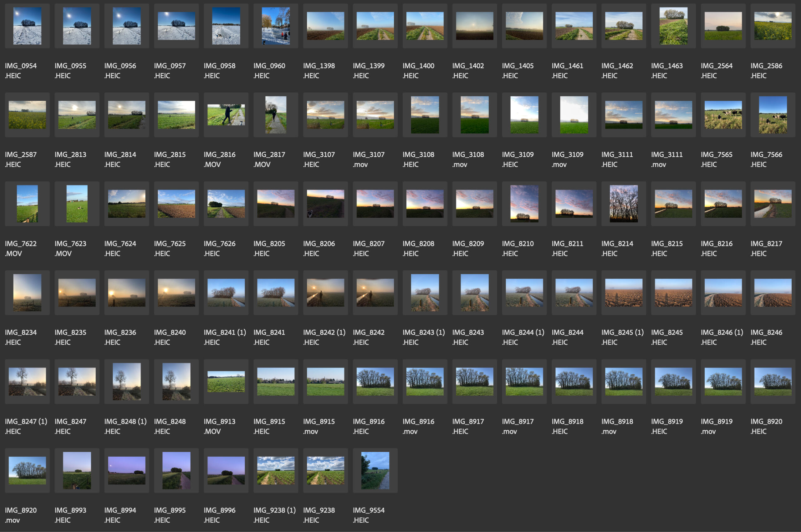Select the IMG_2586.HEIC yellow flowers thumbnail

point(773,26)
